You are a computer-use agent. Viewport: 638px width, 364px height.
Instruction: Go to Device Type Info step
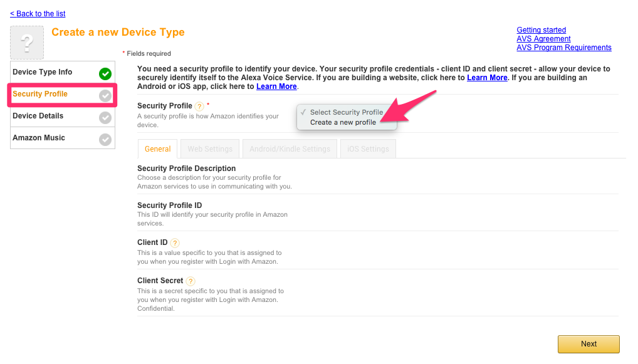pyautogui.click(x=63, y=72)
